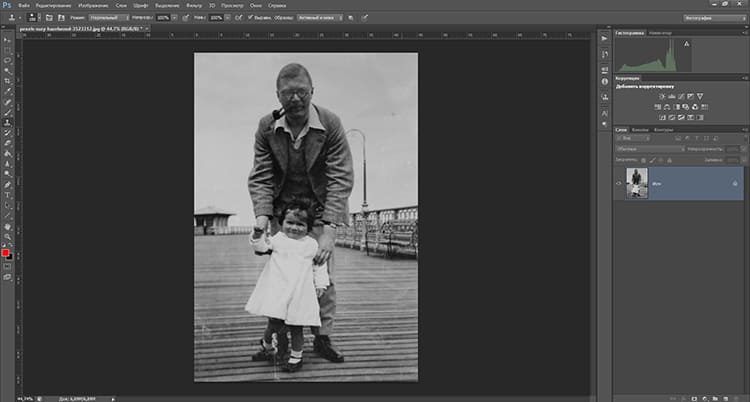Select the Quick Selection tool
Viewport: 750px width, 402px height.
tap(7, 71)
